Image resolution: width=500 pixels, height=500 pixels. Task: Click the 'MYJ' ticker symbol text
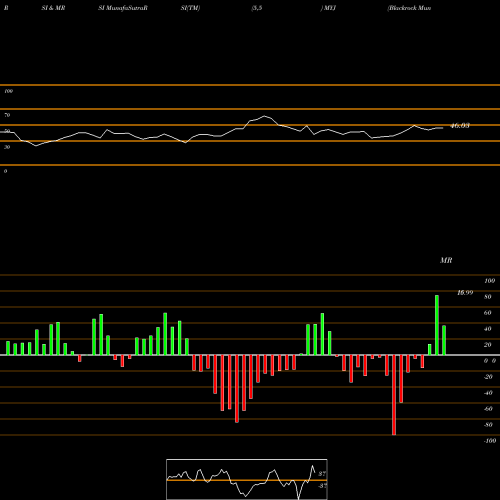[x=330, y=8]
